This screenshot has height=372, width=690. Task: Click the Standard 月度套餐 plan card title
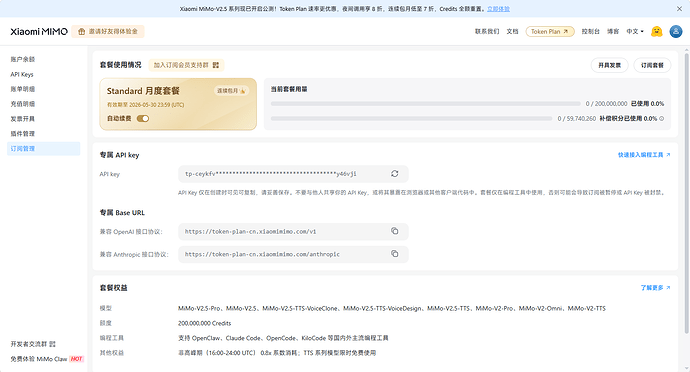[143, 91]
